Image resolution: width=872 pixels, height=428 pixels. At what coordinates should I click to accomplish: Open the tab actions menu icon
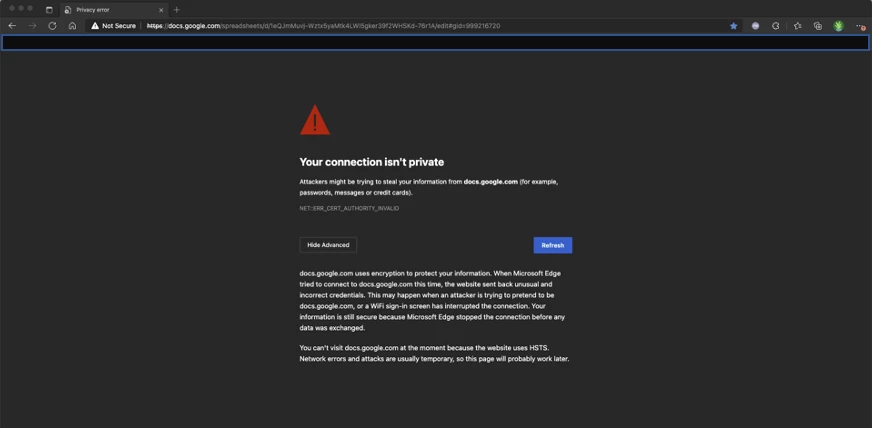(x=49, y=9)
